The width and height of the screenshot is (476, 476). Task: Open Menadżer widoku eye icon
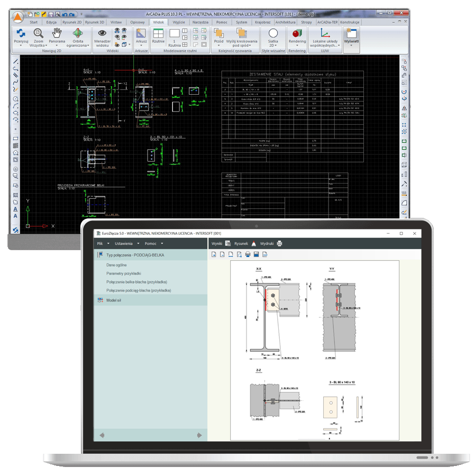tap(102, 33)
